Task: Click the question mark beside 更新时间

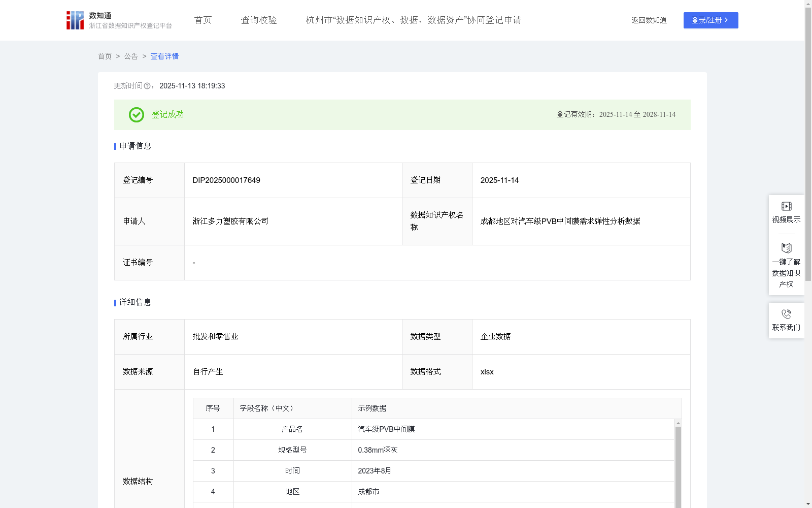Action: (147, 86)
